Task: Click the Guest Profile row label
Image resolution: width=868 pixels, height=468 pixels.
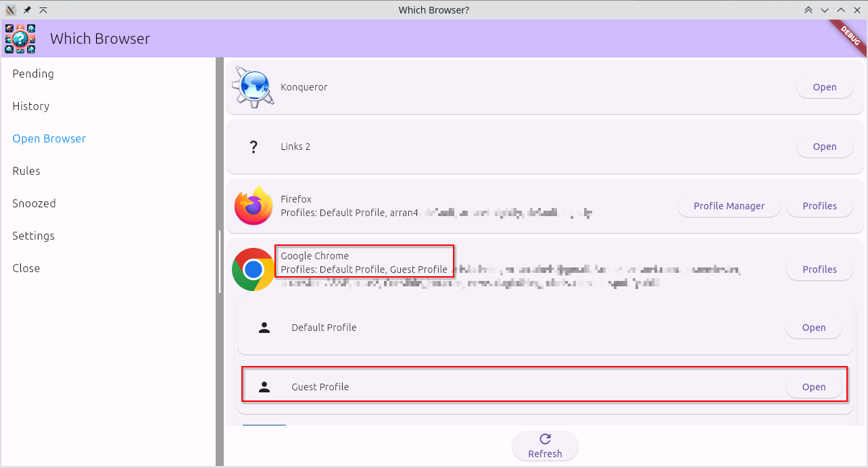Action: pos(320,387)
